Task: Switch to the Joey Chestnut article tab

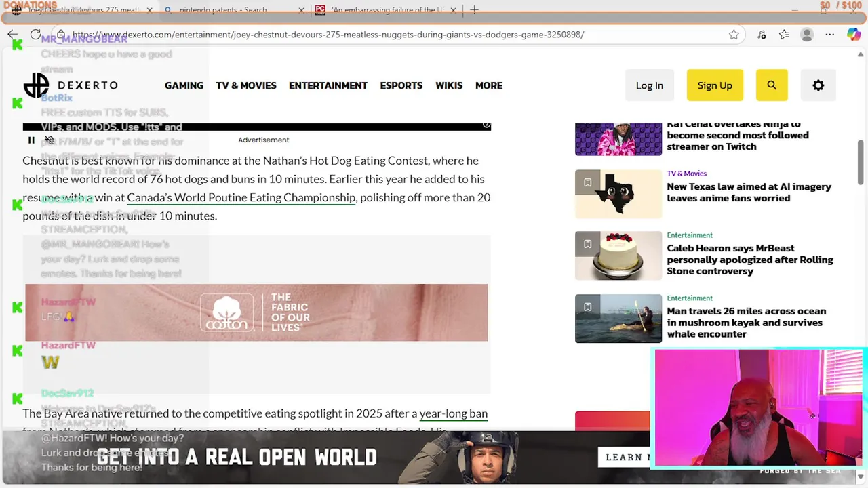Action: [x=81, y=10]
